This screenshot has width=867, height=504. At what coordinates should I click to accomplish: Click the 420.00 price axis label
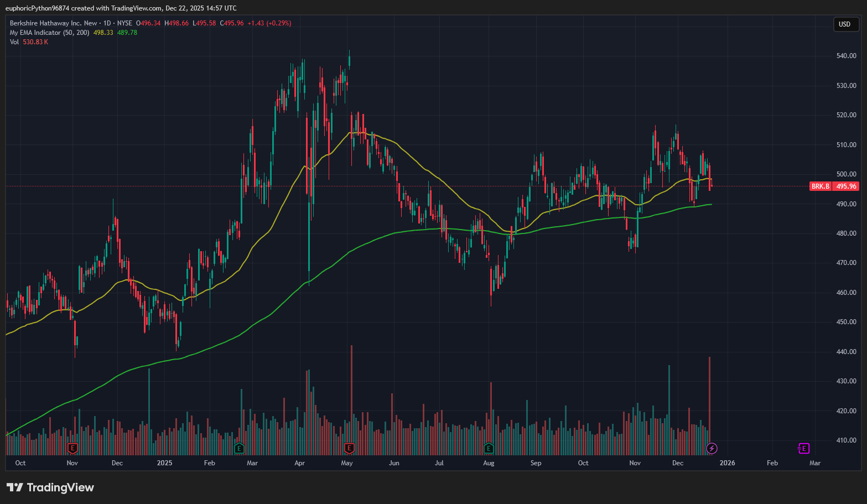847,411
